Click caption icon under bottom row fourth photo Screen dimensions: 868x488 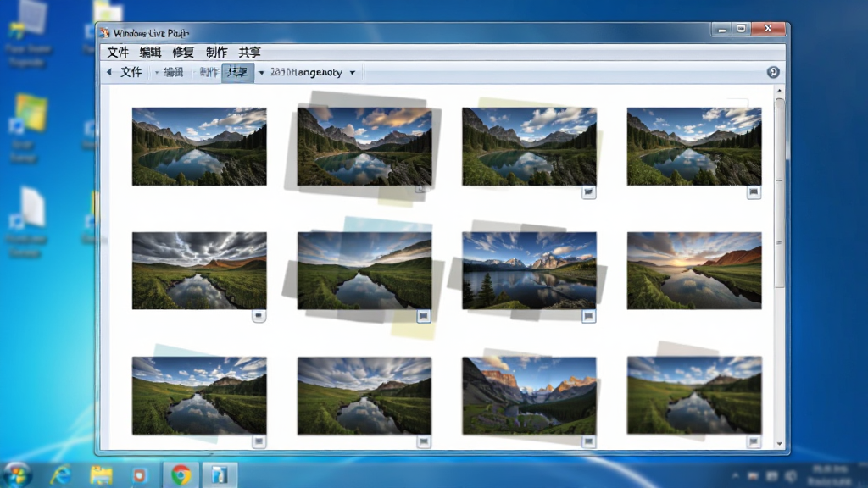(x=754, y=441)
